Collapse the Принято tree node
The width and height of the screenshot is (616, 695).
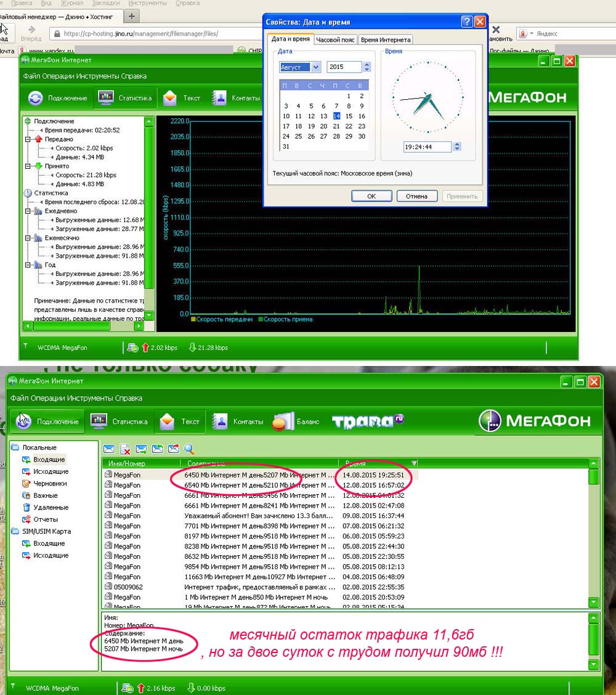(x=28, y=166)
